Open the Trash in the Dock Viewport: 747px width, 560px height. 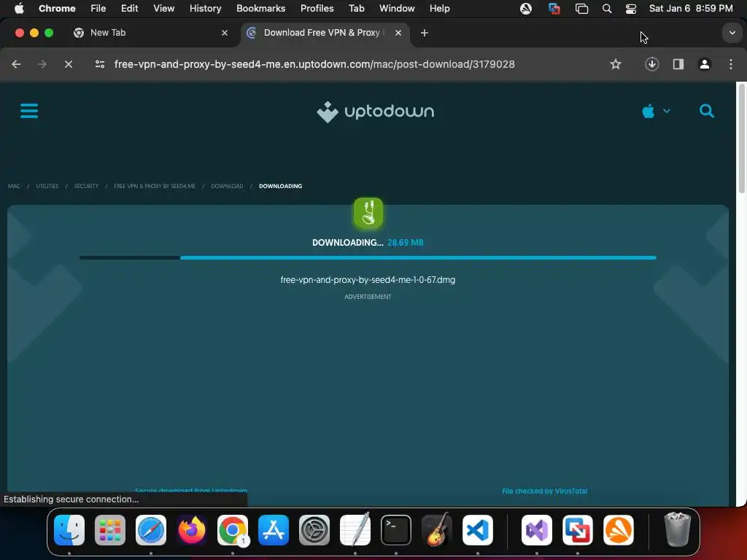click(677, 530)
